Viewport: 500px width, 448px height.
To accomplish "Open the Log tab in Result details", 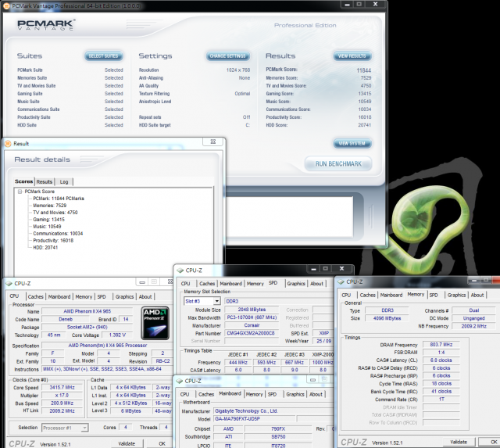I will (x=64, y=181).
